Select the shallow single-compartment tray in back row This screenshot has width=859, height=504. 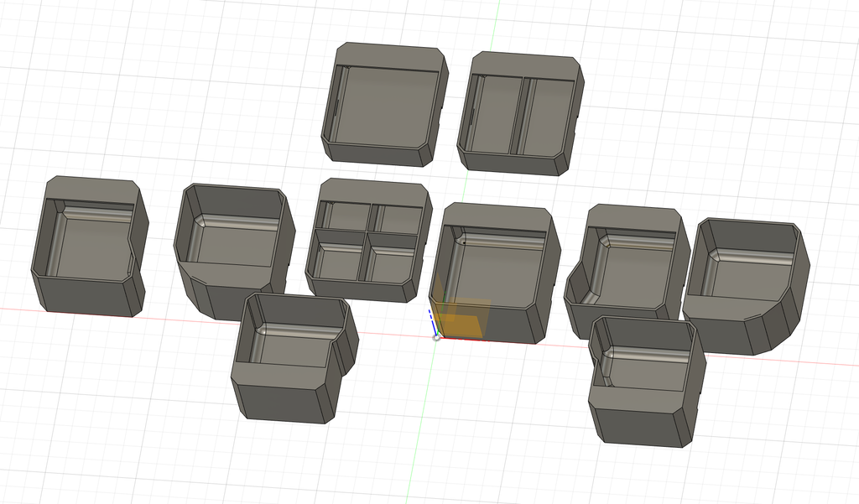(384, 104)
